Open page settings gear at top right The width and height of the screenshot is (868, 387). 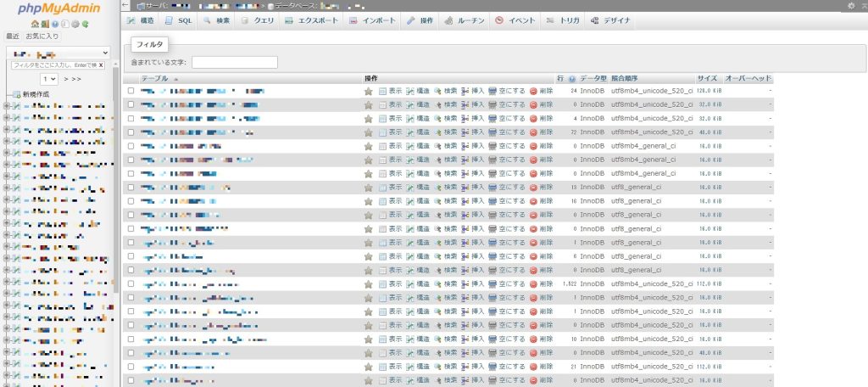pos(851,5)
